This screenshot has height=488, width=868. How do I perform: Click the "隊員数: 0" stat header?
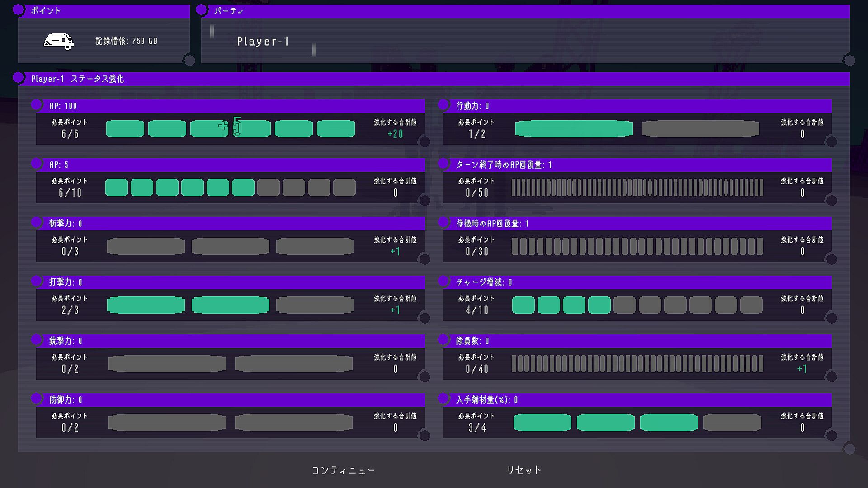[637, 341]
